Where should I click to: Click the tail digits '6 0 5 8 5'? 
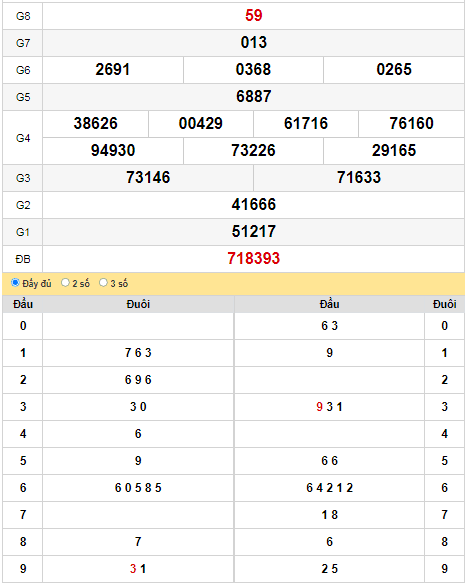[138, 488]
